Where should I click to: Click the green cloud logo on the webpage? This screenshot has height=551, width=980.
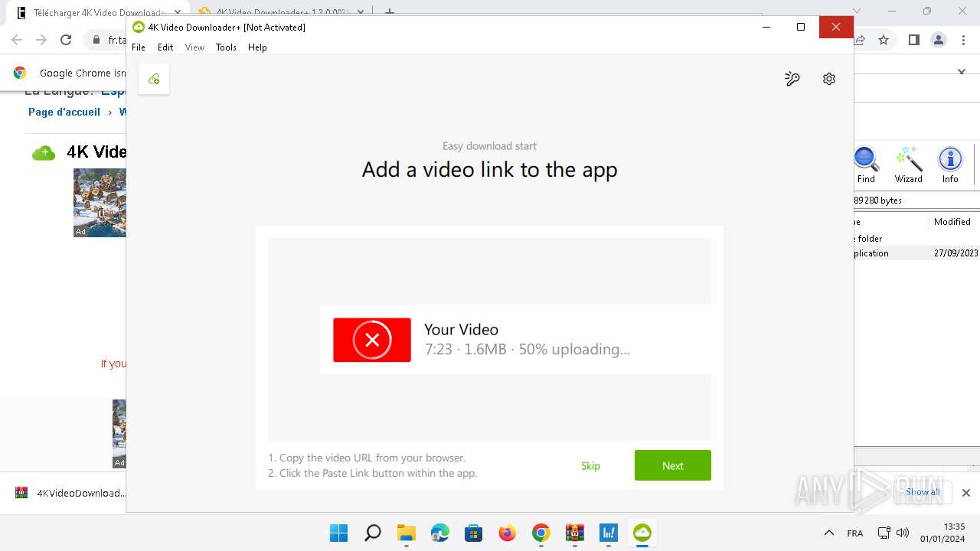tap(44, 153)
